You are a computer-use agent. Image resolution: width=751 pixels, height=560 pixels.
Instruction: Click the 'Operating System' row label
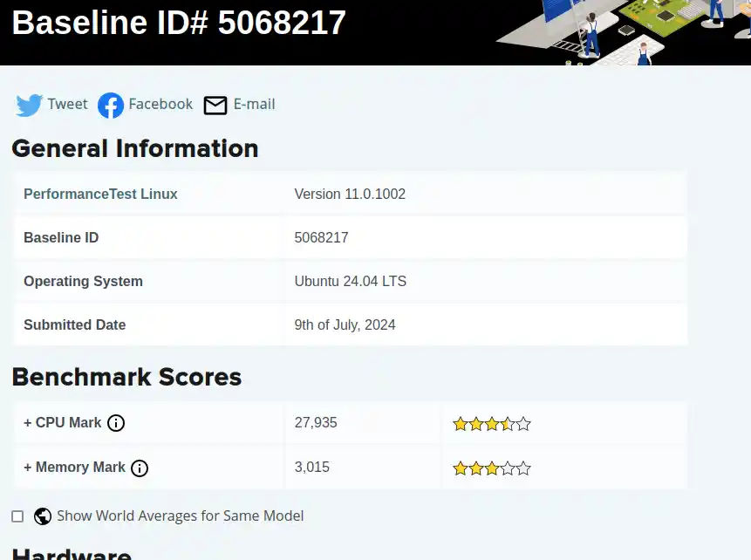[x=84, y=281]
